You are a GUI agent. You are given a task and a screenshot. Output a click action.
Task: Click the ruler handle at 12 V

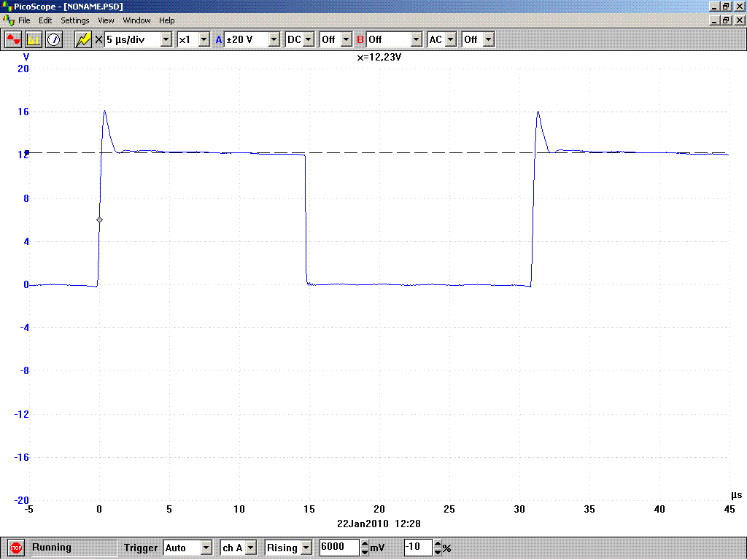coord(27,153)
